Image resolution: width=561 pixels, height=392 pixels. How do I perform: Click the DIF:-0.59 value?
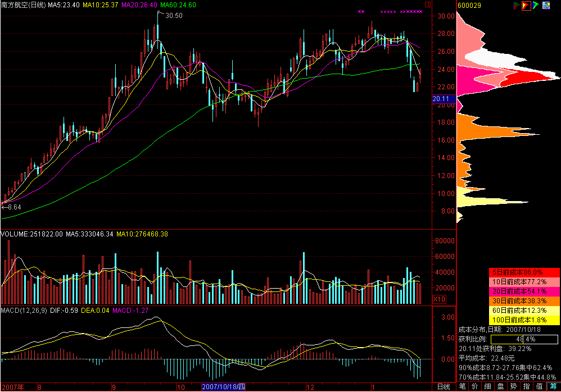[64, 311]
